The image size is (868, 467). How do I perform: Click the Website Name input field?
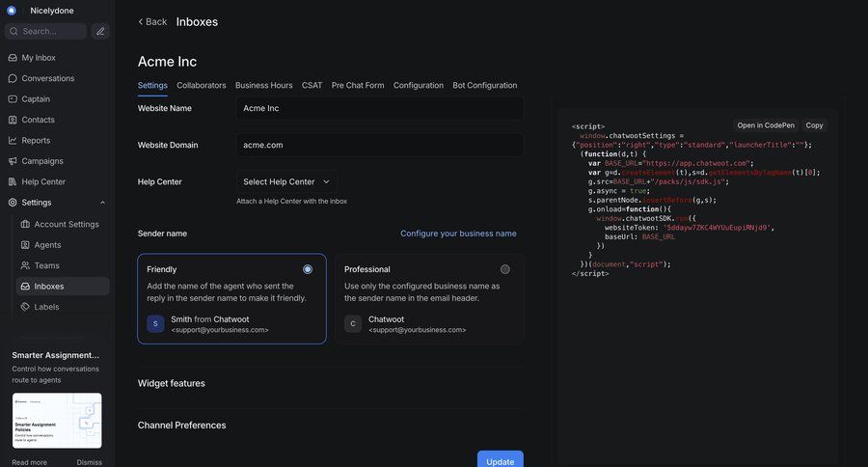379,108
